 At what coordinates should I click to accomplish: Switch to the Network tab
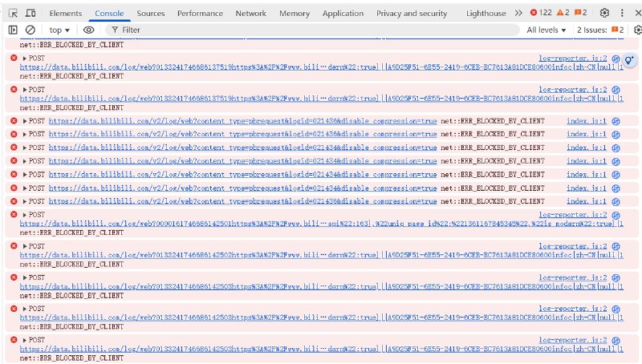coord(250,14)
